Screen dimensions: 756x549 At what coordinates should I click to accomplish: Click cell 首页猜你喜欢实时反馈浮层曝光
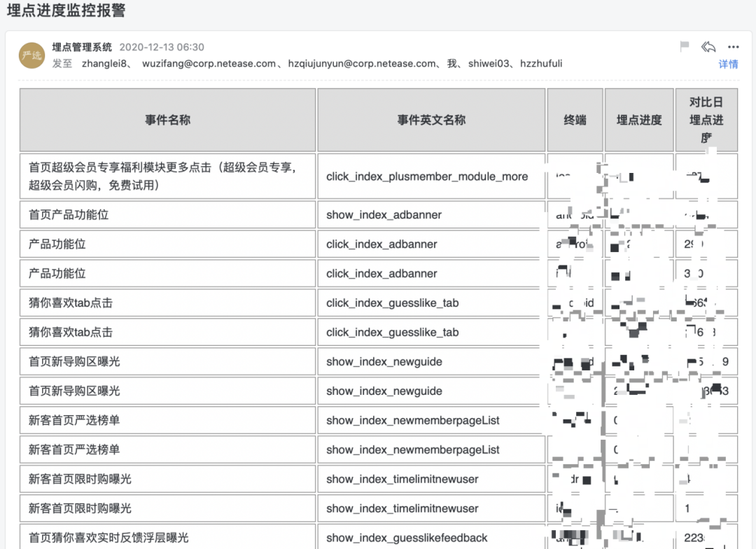pyautogui.click(x=168, y=537)
